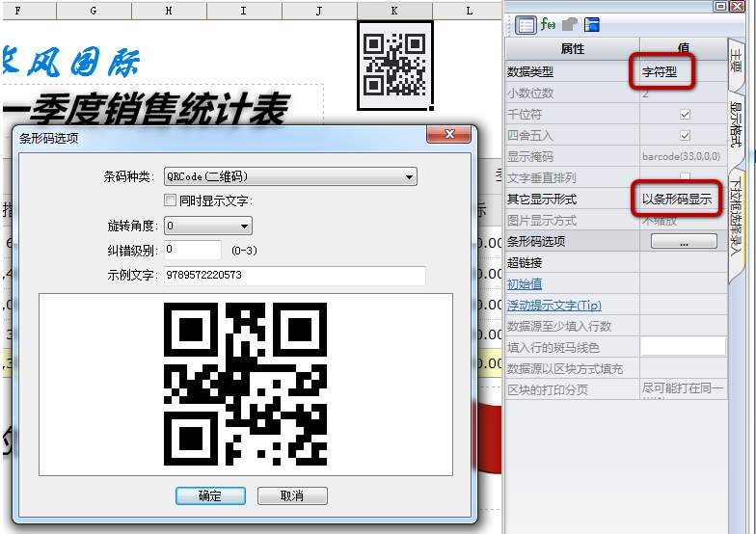Open the 条码种类 dropdown
The height and width of the screenshot is (534, 756).
[290, 177]
